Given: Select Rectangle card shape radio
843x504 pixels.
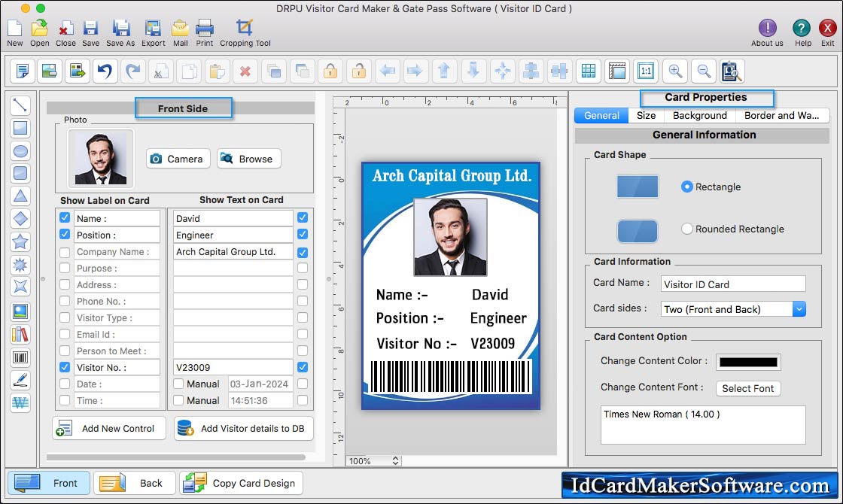Looking at the screenshot, I should (686, 187).
